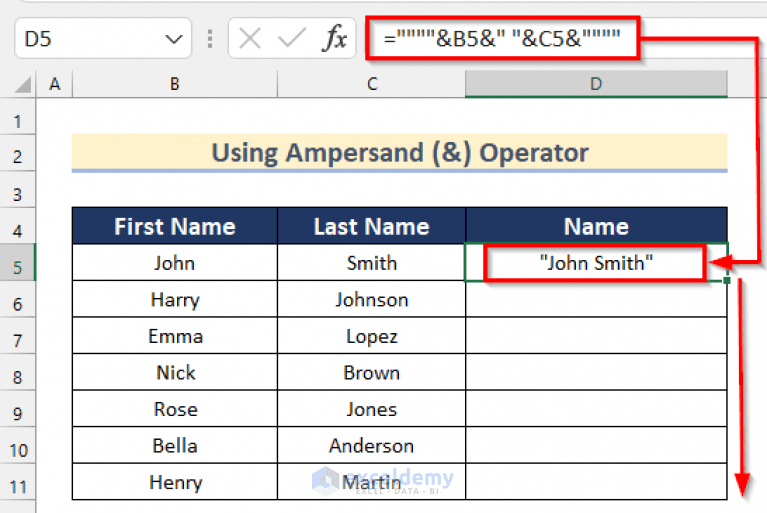This screenshot has width=767, height=513.
Task: Select cell containing 'Harry'
Action: click(175, 299)
